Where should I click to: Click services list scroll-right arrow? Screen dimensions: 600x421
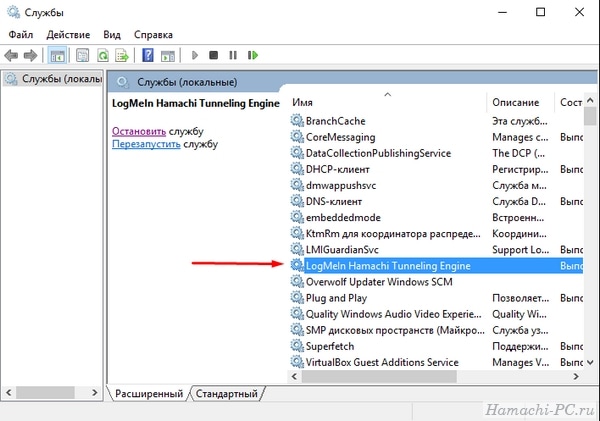pyautogui.click(x=576, y=377)
